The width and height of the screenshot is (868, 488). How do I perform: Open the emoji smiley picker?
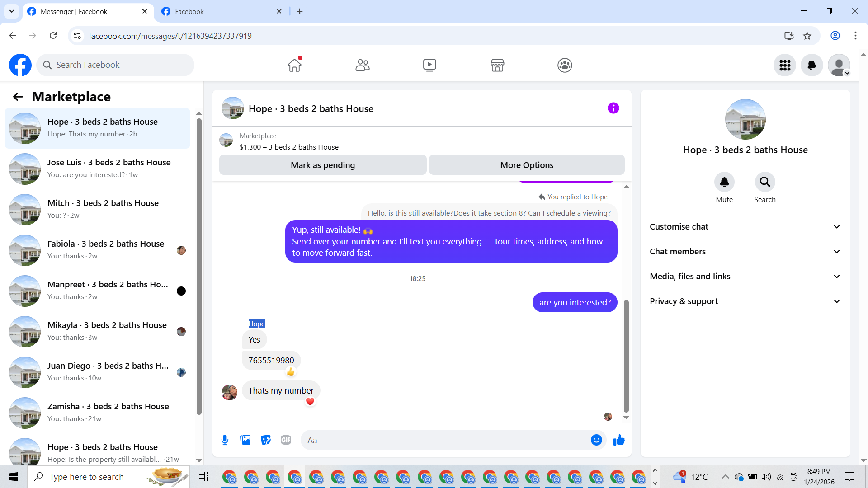coord(596,440)
